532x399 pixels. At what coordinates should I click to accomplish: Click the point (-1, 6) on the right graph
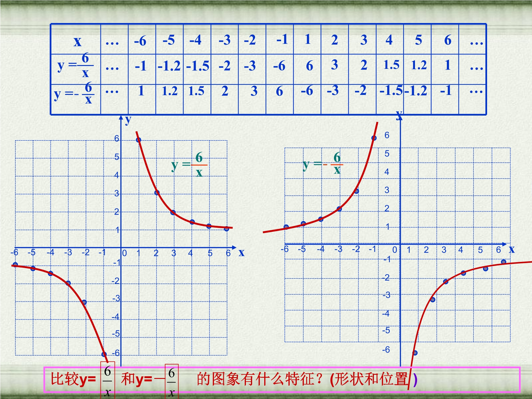374,138
